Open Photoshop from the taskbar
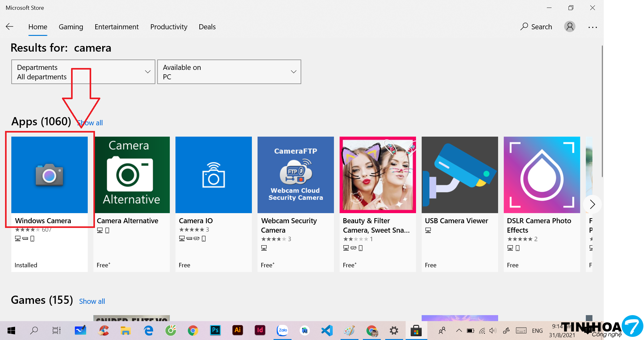The height and width of the screenshot is (340, 644). point(215,330)
